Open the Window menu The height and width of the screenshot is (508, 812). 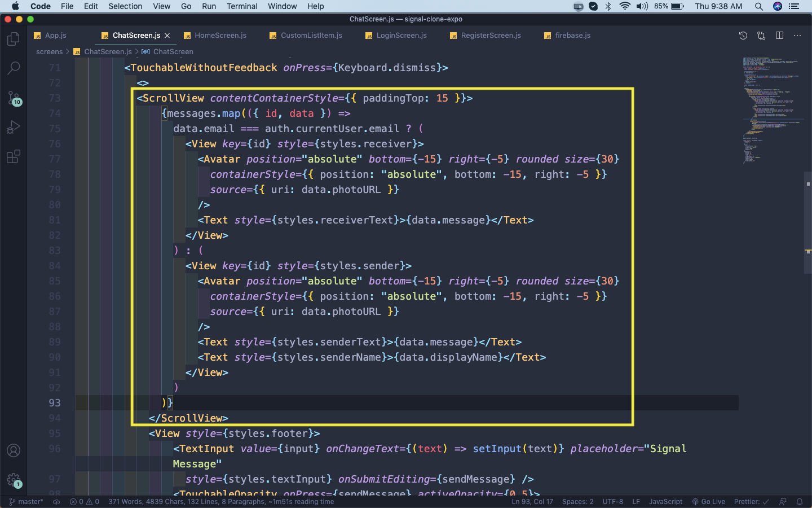coord(282,6)
